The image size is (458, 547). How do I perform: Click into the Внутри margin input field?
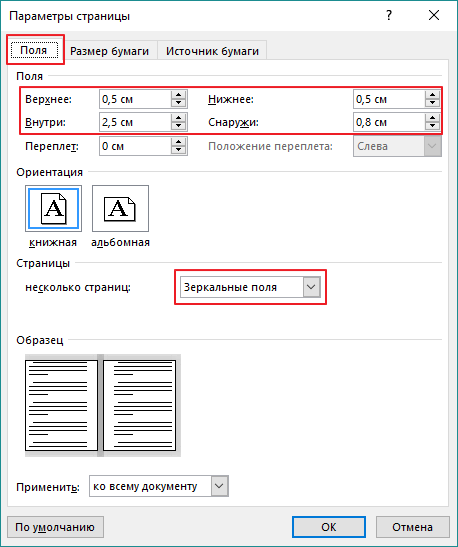(135, 122)
